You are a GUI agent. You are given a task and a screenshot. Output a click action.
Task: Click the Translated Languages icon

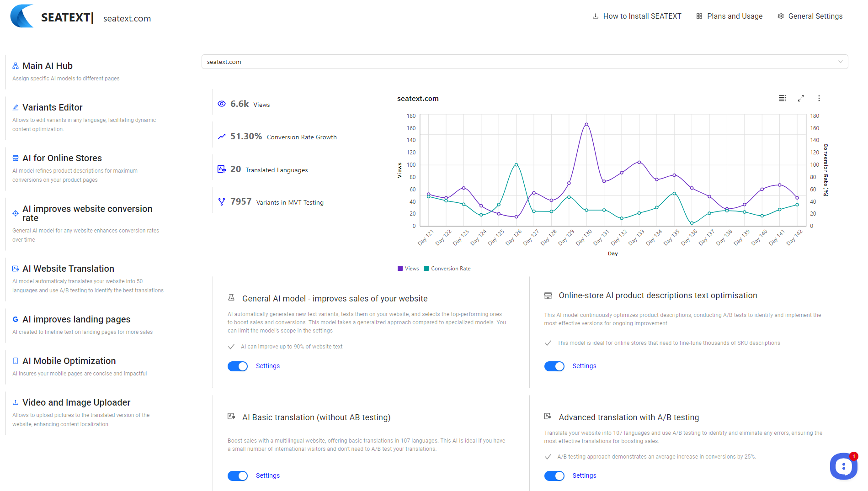[x=222, y=169]
